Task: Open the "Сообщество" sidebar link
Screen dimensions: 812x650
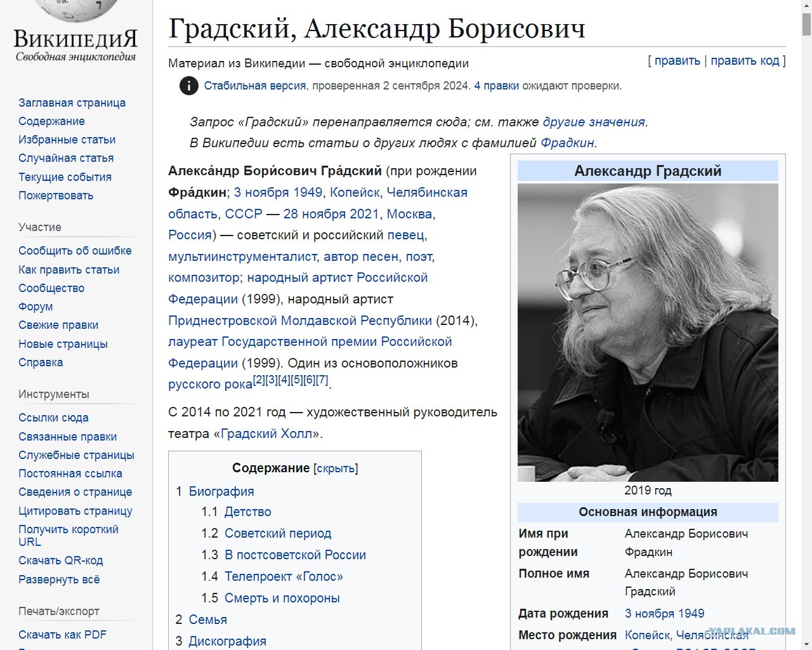Action: pos(51,288)
